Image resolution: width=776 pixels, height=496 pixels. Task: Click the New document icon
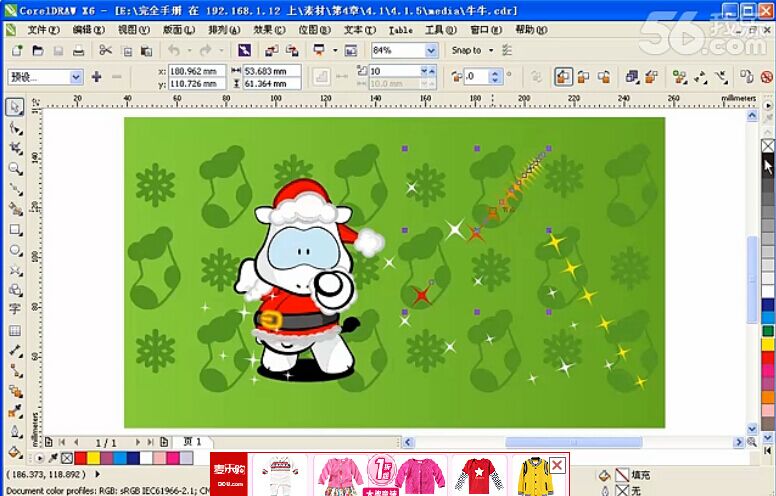click(x=17, y=50)
